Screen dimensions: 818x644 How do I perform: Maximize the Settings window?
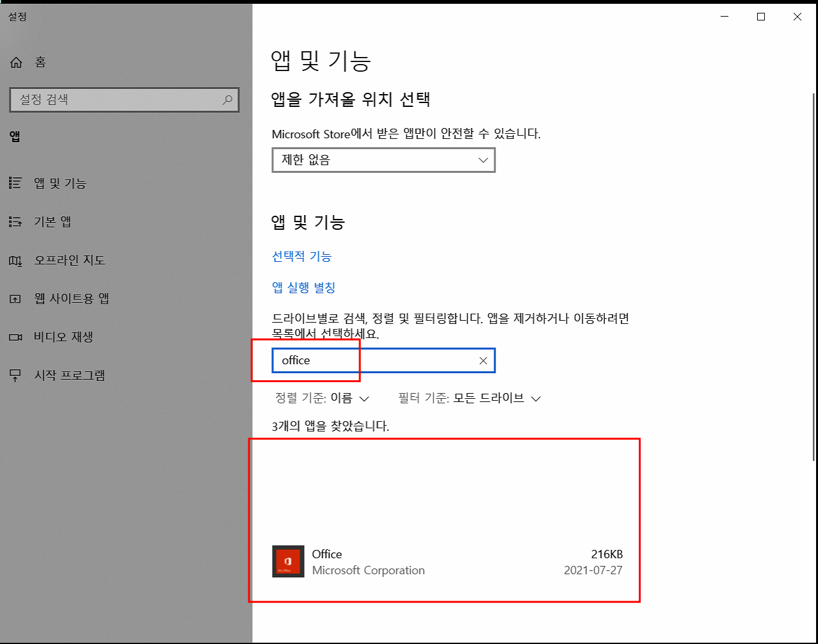[x=761, y=17]
